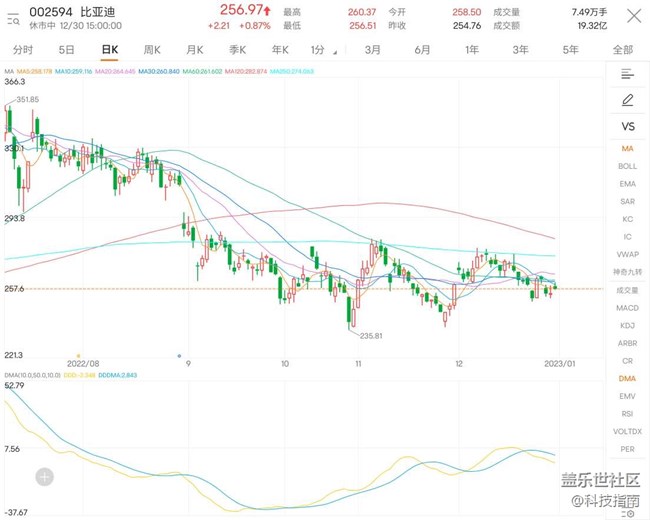Click the blue event dot below September
Image resolution: width=650 pixels, height=520 pixels.
click(x=179, y=354)
